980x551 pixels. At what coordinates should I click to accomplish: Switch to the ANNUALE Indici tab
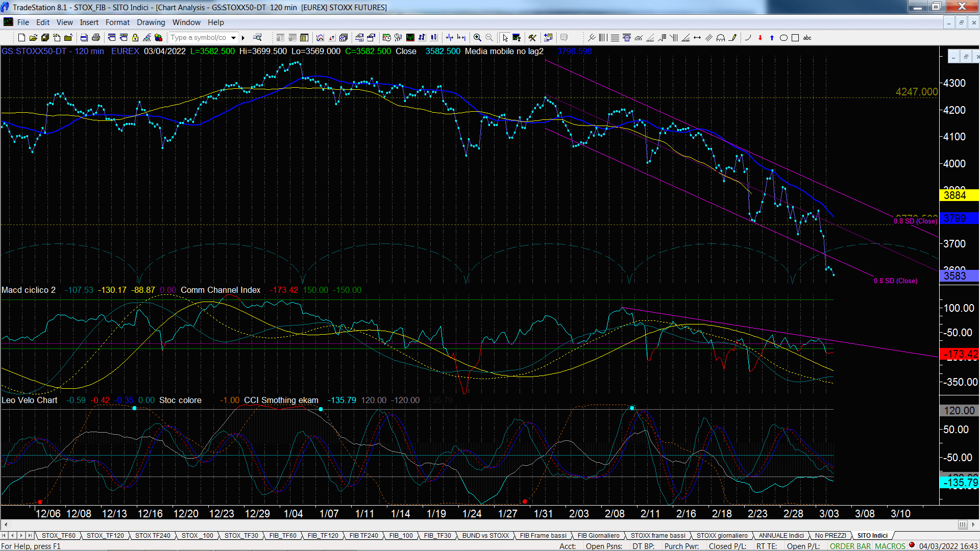point(781,535)
